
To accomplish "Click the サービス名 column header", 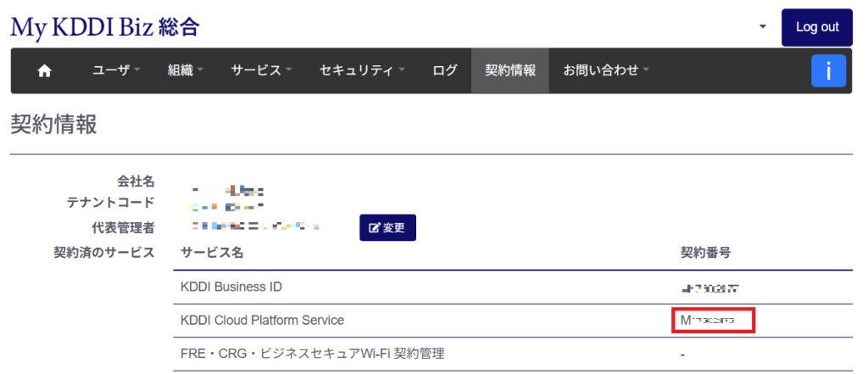I will click(x=212, y=254).
